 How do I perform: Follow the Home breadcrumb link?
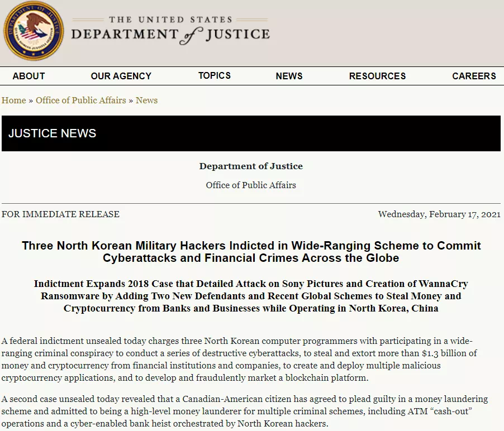coord(13,100)
